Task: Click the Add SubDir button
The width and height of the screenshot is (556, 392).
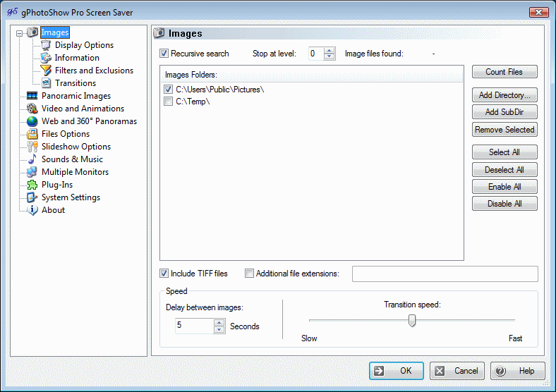Action: coord(504,112)
